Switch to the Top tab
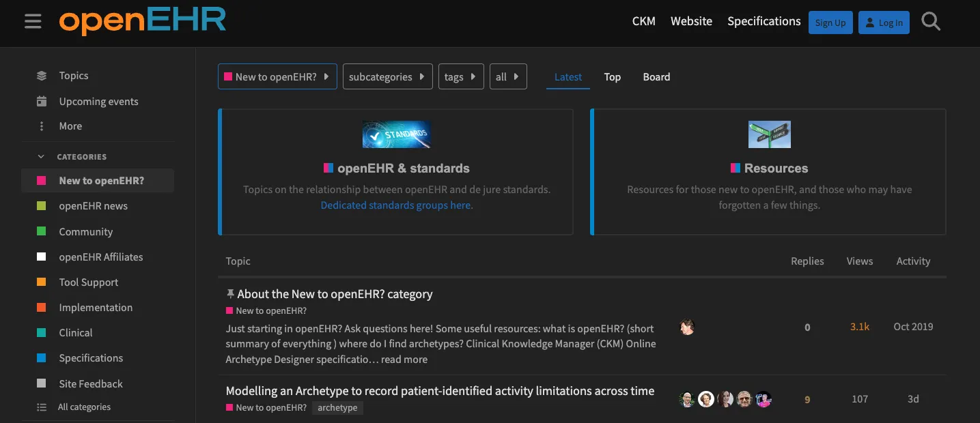This screenshot has height=423, width=980. 612,76
